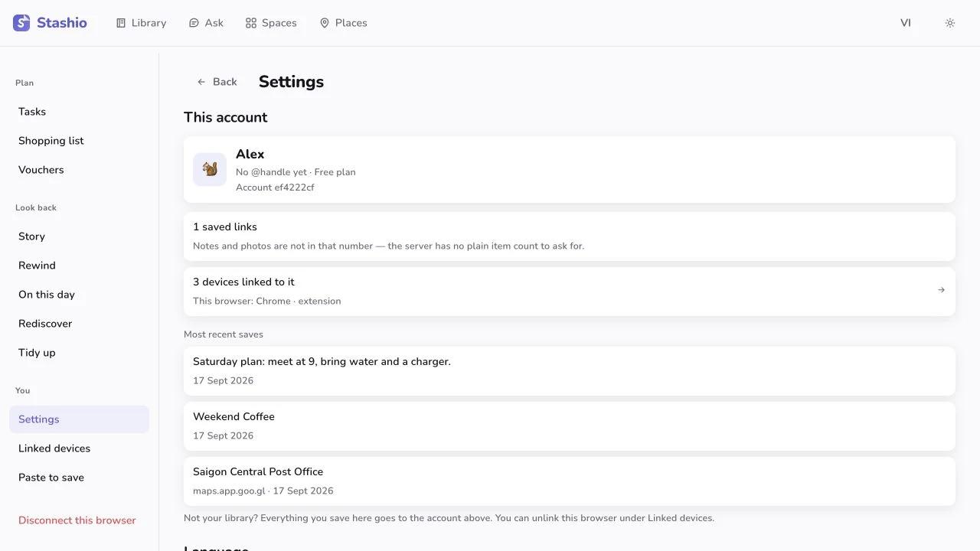Screen dimensions: 980x551
Task: Open the Story page
Action: point(79,236)
